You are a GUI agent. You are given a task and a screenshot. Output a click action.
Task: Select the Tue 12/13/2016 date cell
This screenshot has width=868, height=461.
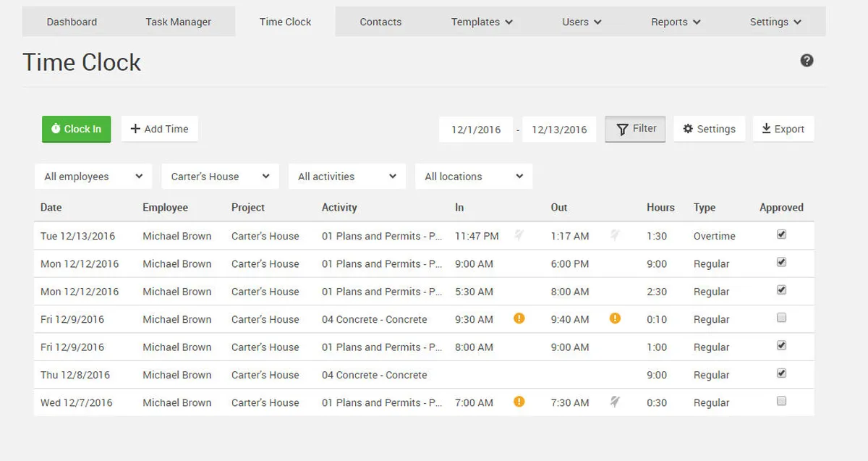click(x=78, y=236)
